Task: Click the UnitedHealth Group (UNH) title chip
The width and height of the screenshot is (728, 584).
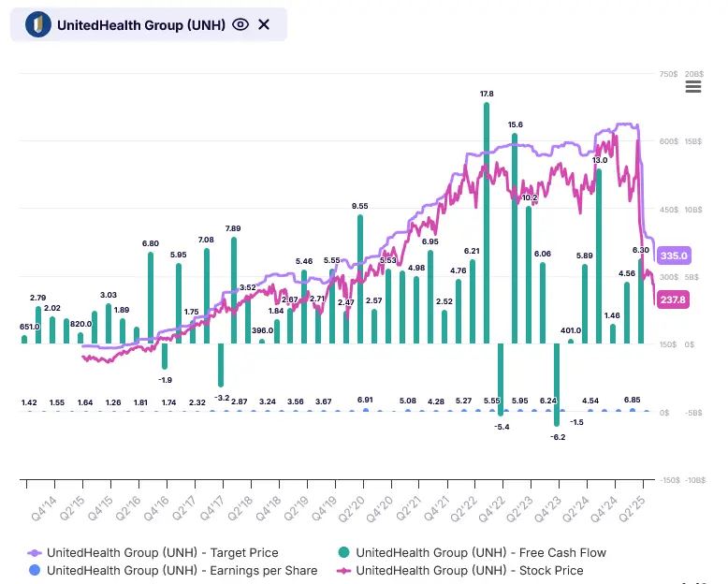Action: point(149,24)
